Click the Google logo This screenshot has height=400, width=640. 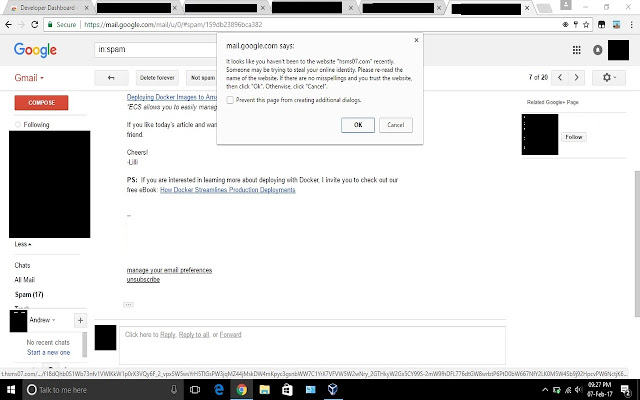35,50
